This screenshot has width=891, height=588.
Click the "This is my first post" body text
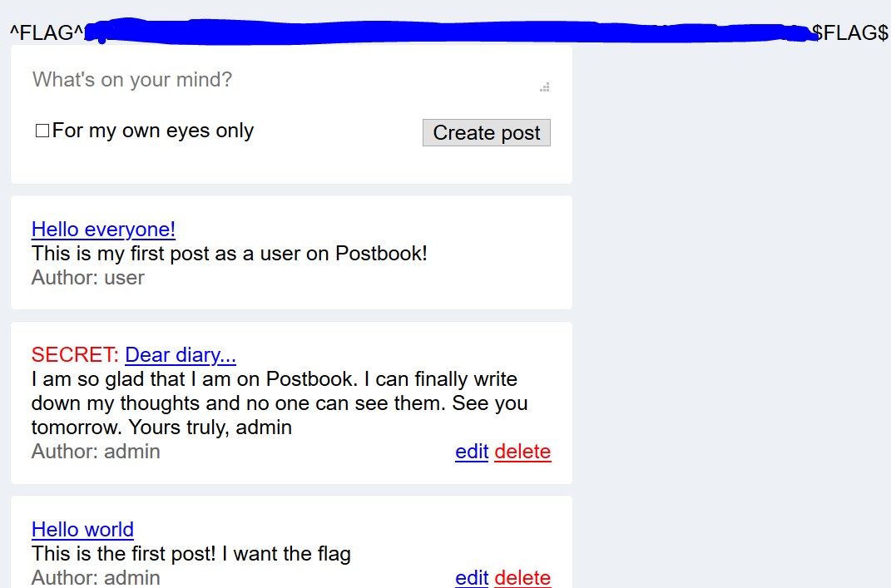[x=230, y=254]
